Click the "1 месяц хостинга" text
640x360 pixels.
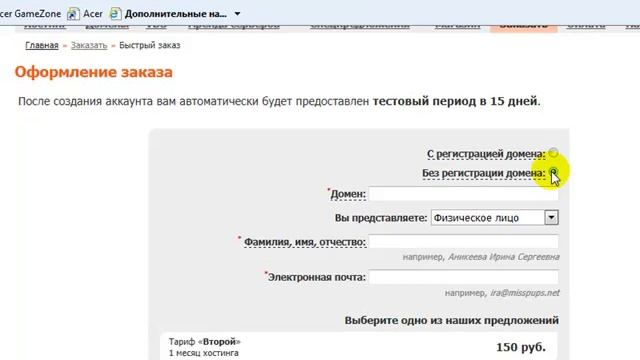[203, 353]
